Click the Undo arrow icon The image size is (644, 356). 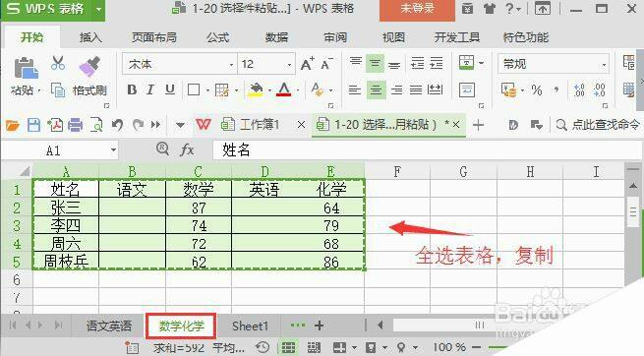[117, 125]
